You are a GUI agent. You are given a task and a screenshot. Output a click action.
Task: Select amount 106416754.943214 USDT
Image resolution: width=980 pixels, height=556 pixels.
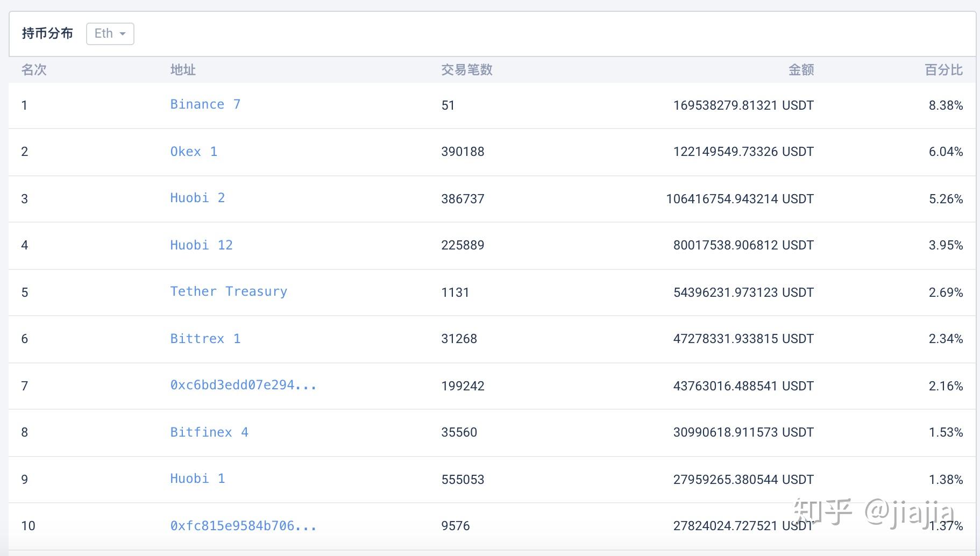tap(740, 199)
